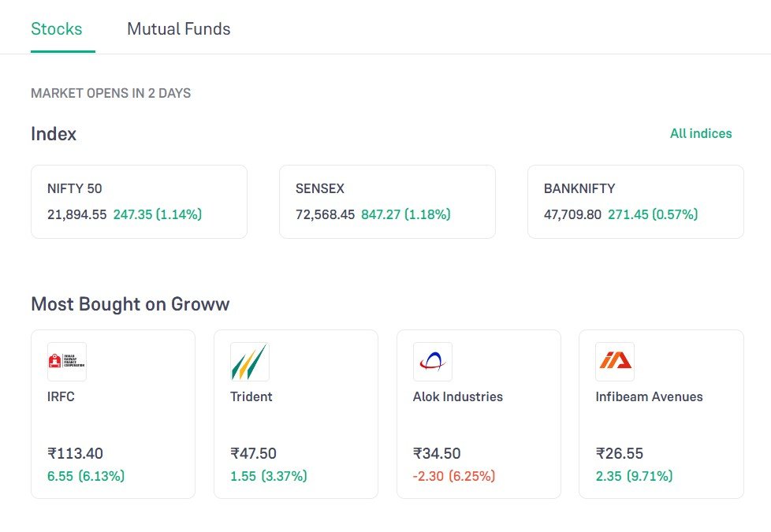Click the Infibeam Avenues price ₹26.55
This screenshot has height=532, width=771.
click(x=619, y=453)
